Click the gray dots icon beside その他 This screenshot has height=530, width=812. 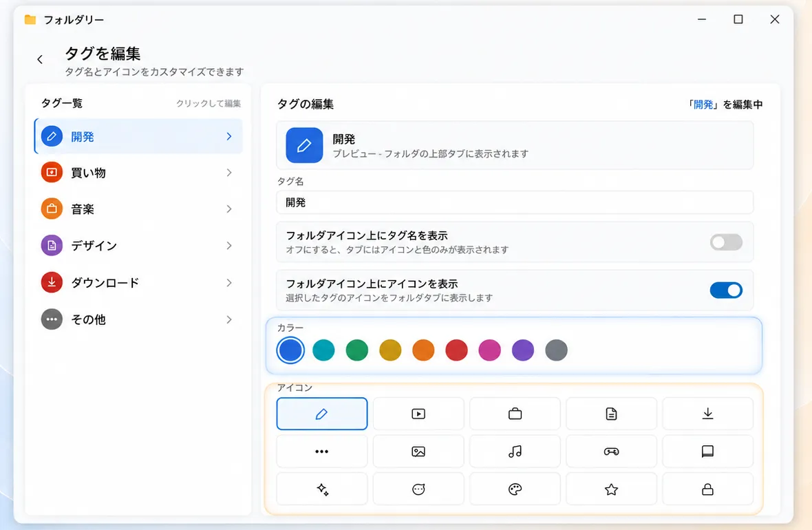point(52,319)
